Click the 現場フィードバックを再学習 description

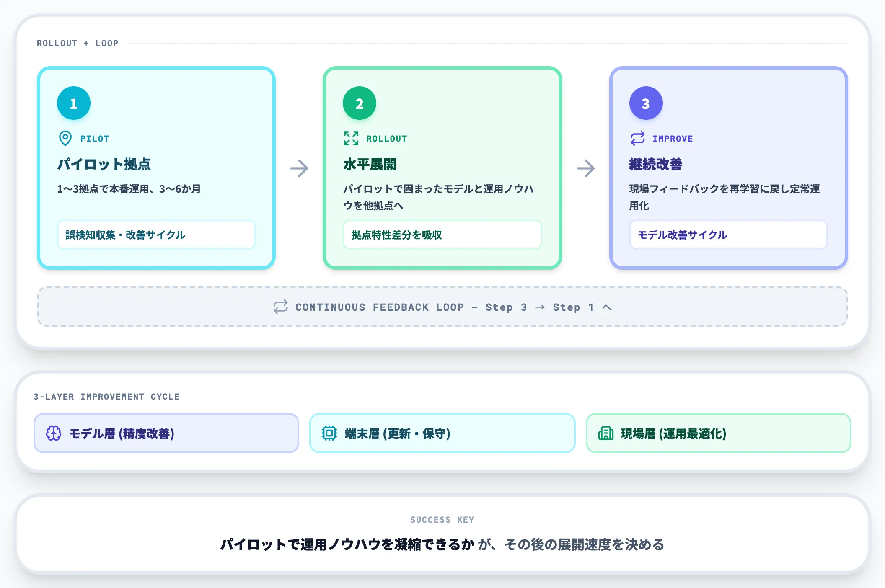pos(725,197)
